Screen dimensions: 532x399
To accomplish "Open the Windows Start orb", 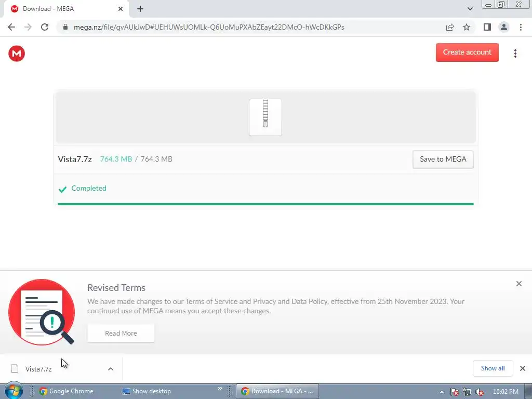I will tap(14, 391).
